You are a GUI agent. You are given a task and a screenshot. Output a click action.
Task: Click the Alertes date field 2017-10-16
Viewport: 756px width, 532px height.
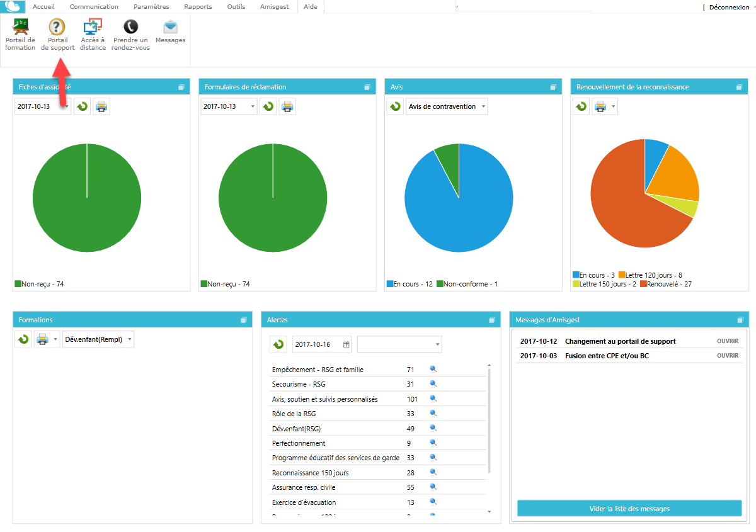click(x=323, y=344)
